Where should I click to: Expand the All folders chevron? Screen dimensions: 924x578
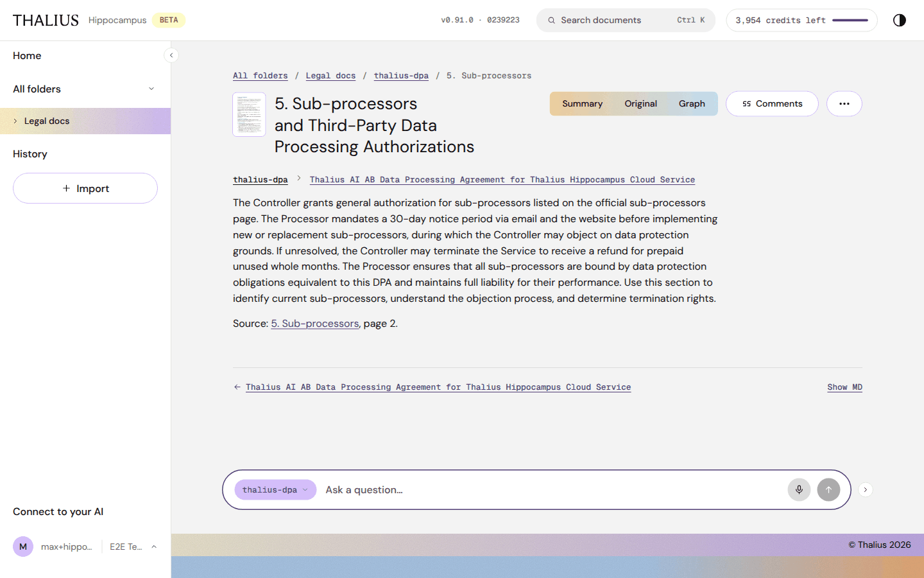pyautogui.click(x=151, y=89)
